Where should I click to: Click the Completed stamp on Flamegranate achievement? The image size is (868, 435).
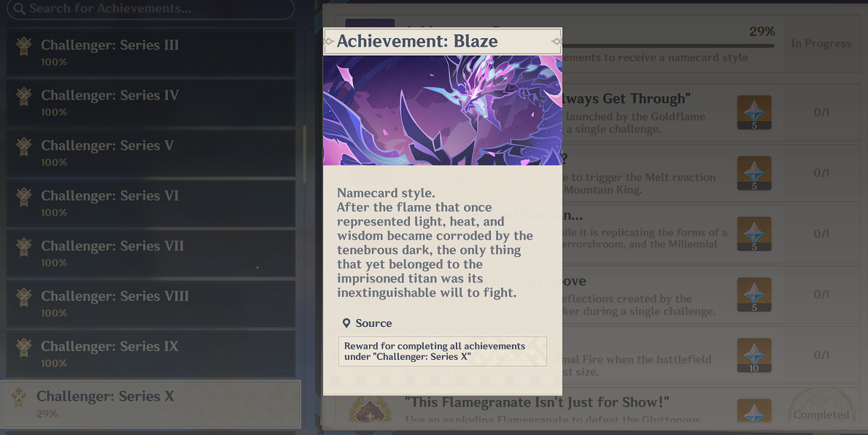click(821, 409)
